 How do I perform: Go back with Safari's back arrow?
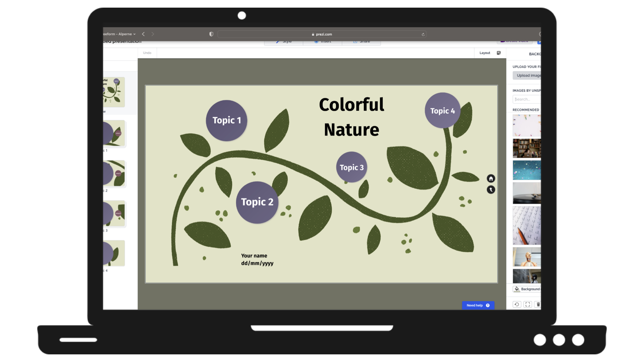(143, 34)
